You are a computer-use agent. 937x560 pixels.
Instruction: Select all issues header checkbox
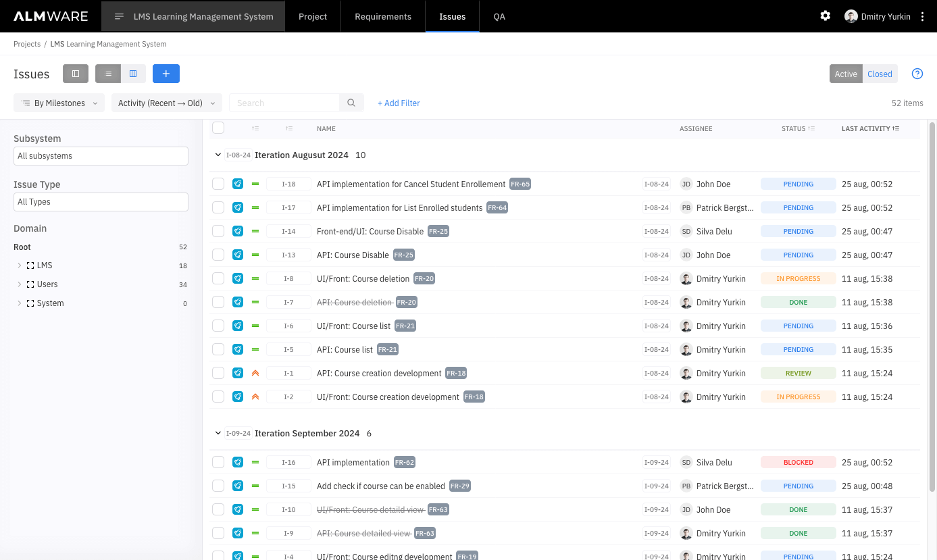click(218, 128)
